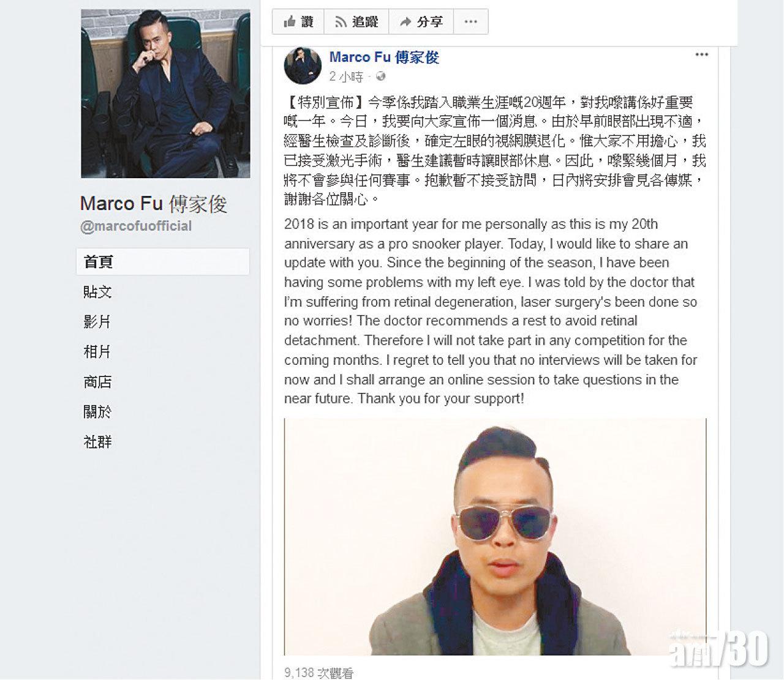Select the 首頁 home tab
Image resolution: width=784 pixels, height=680 pixels.
pyautogui.click(x=163, y=261)
